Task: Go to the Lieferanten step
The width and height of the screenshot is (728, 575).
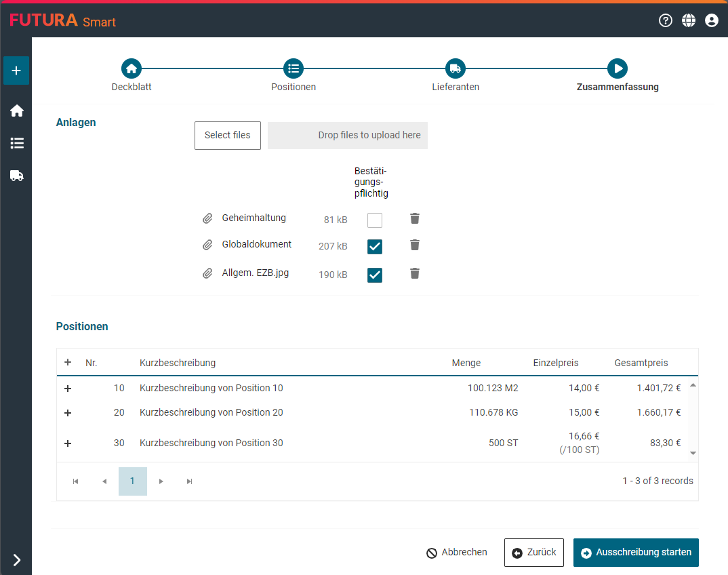Action: [x=455, y=68]
